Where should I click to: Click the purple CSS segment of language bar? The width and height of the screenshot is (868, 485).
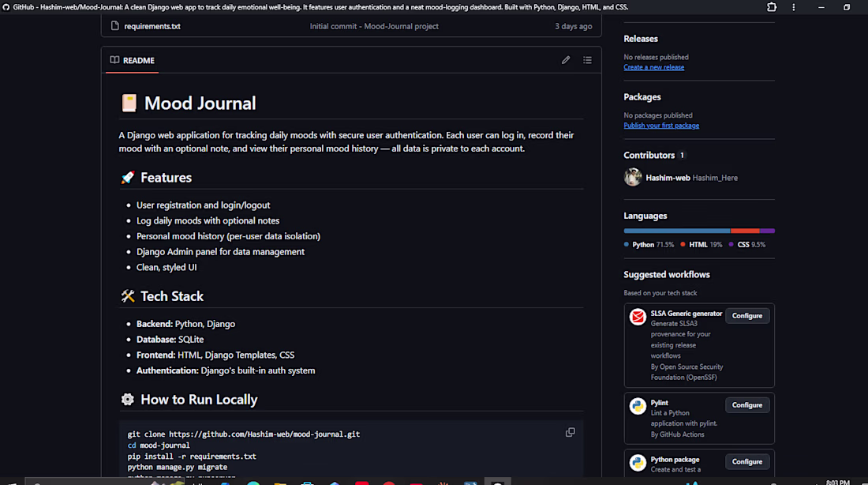click(767, 231)
